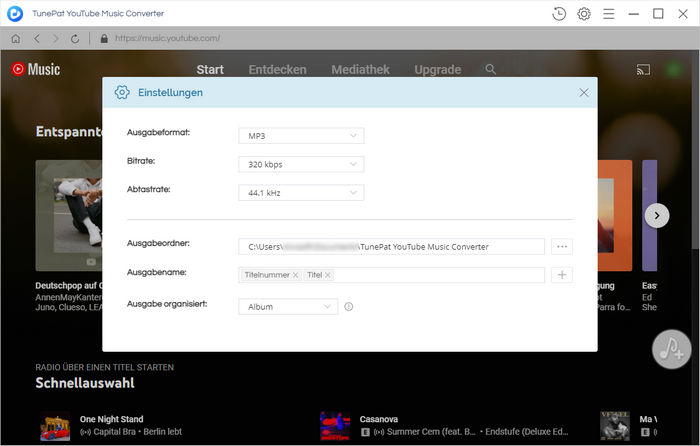Image resolution: width=700 pixels, height=446 pixels.
Task: Close the Einstellungen dialog
Action: pyautogui.click(x=583, y=92)
